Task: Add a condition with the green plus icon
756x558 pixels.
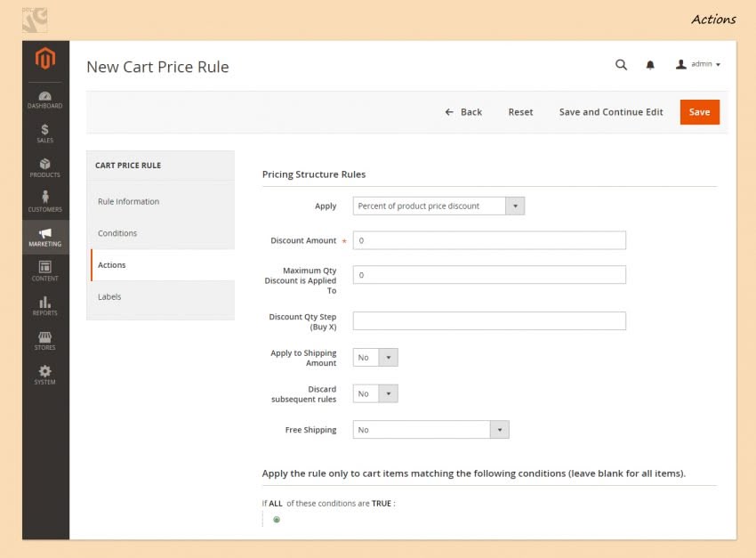Action: [277, 520]
